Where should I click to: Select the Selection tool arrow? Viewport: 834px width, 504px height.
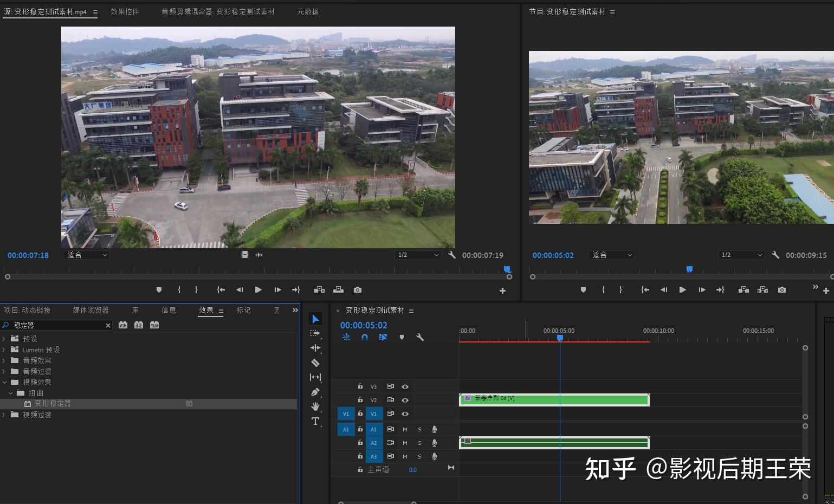(x=315, y=319)
